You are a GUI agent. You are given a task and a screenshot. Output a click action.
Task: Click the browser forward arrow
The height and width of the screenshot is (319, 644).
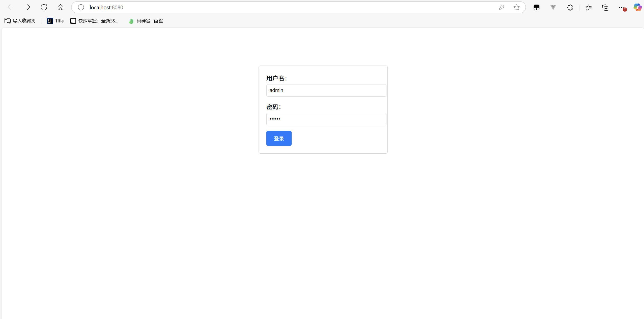[x=27, y=7]
